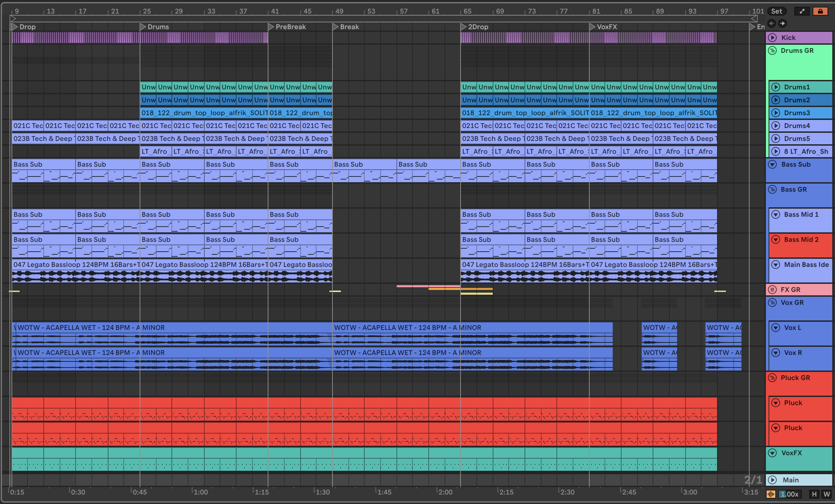Fold the Drums GR group track
This screenshot has width=835, height=504.
tap(772, 51)
